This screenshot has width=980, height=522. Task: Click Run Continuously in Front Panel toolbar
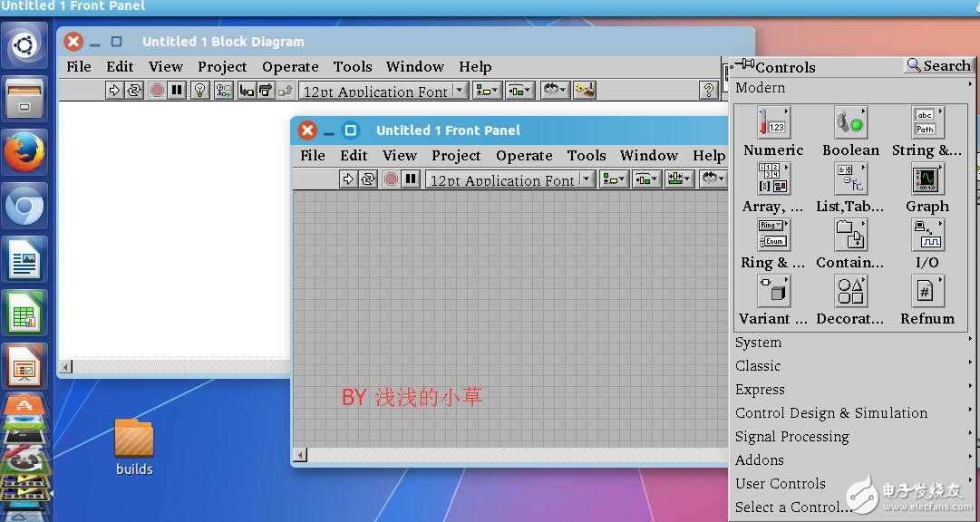click(x=368, y=179)
